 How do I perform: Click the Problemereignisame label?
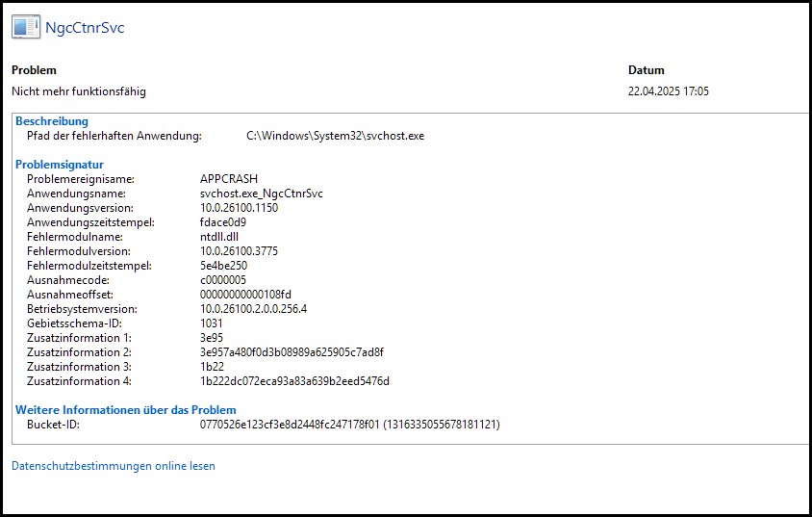coord(81,179)
